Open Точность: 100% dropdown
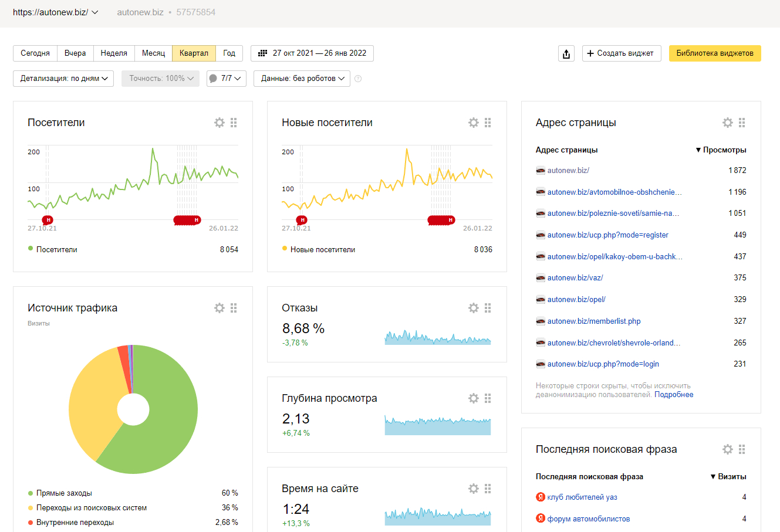This screenshot has height=532, width=780. click(160, 79)
